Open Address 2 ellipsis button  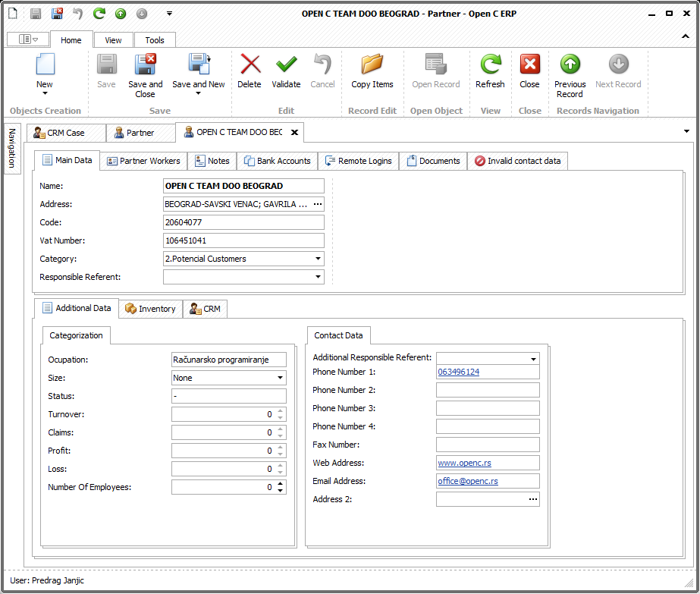(533, 499)
